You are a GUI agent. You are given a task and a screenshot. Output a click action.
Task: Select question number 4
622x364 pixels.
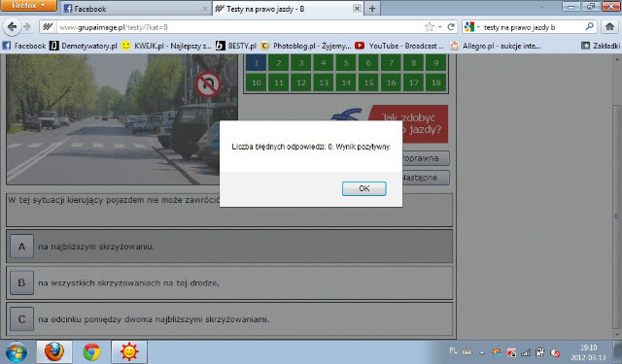pyautogui.click(x=324, y=62)
